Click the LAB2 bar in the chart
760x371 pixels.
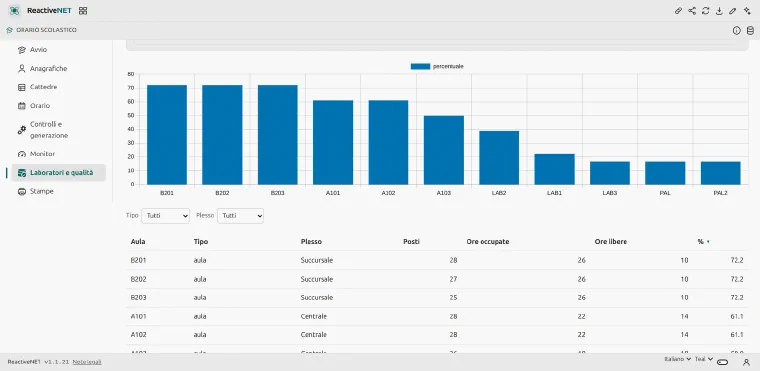[x=499, y=158]
